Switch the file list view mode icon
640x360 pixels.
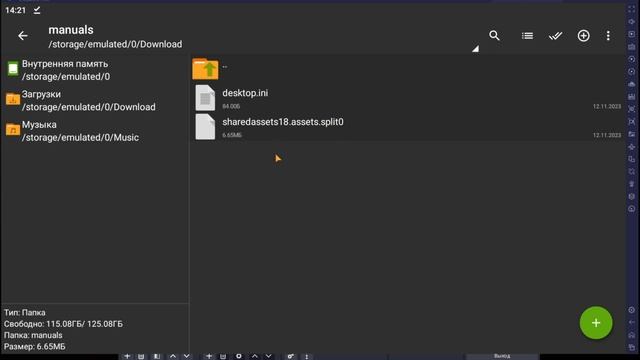(x=527, y=36)
